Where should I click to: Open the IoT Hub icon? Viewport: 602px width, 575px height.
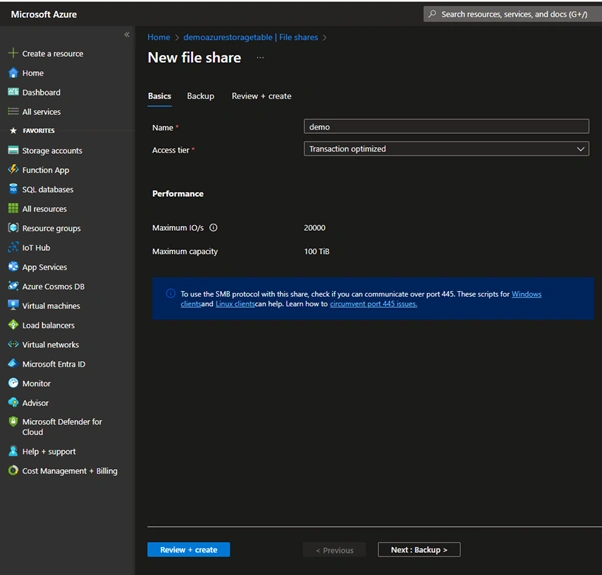pos(13,247)
